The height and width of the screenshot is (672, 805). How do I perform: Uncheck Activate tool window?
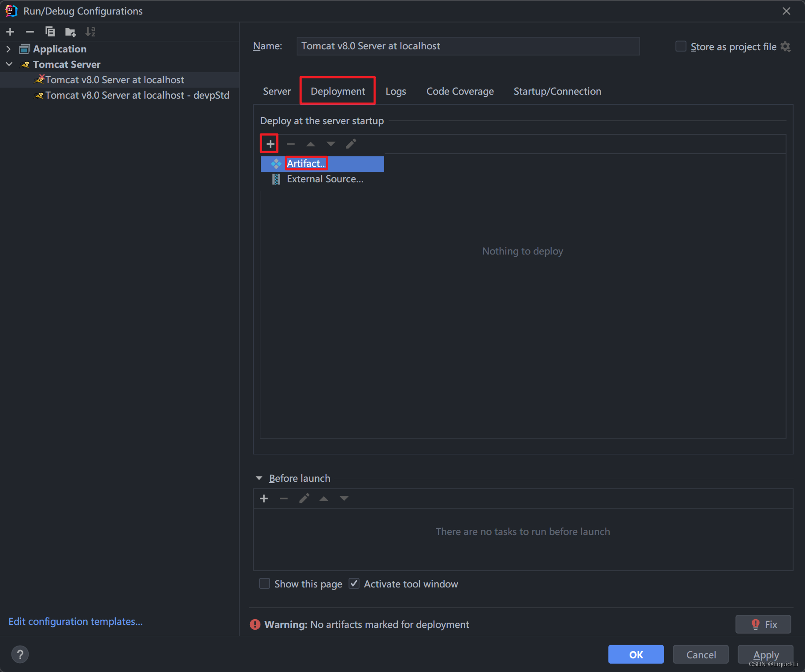[x=354, y=583]
